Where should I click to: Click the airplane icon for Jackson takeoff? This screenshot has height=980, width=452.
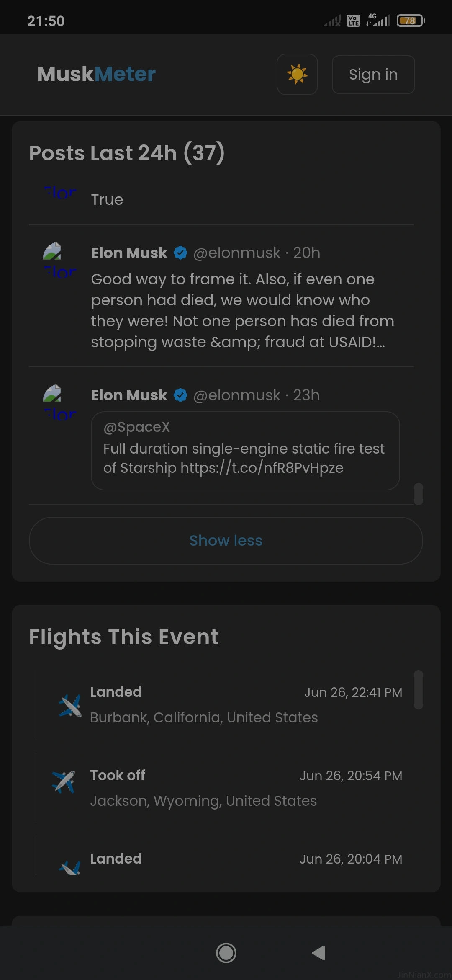tap(64, 781)
